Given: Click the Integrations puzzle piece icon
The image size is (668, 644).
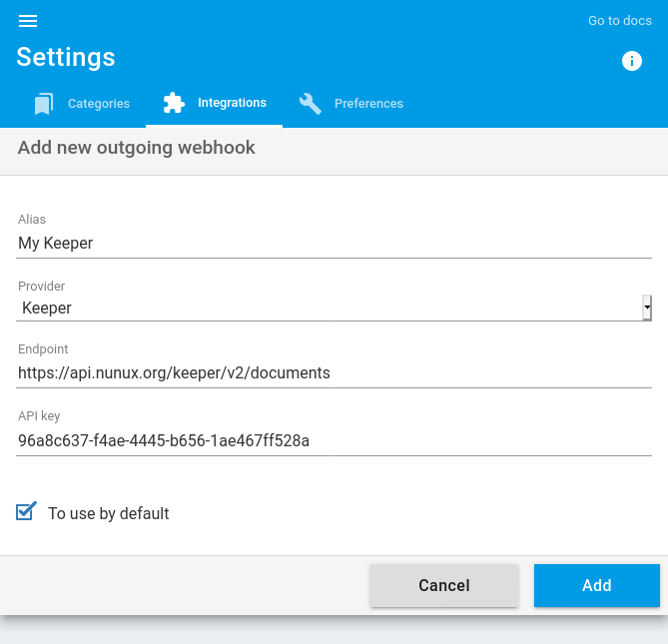Looking at the screenshot, I should pyautogui.click(x=174, y=103).
